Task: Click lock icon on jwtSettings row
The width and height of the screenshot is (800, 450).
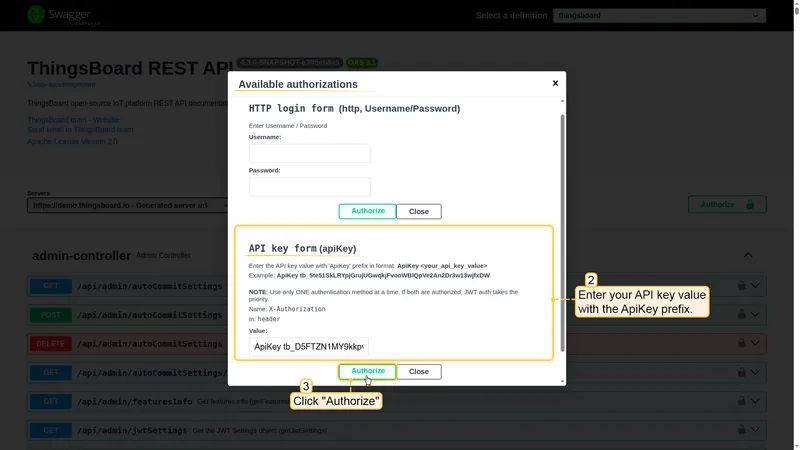Action: pos(741,430)
